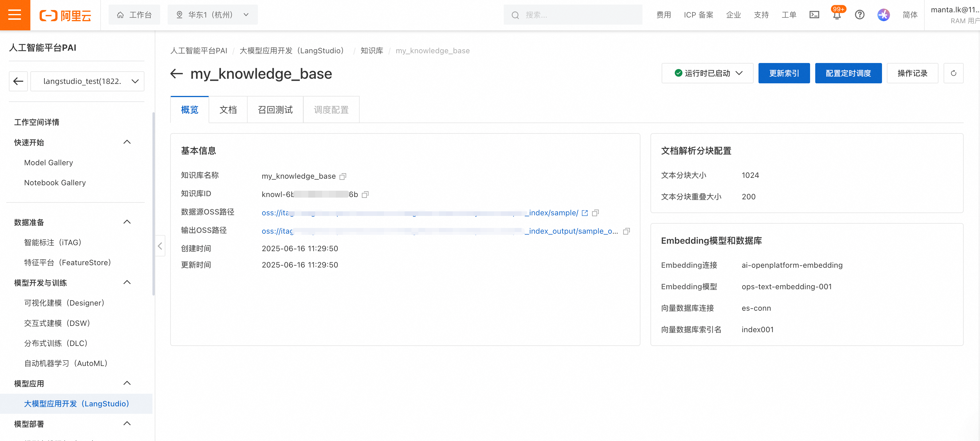Open the hamburger main menu
Screen dimensions: 980x441
click(x=15, y=15)
